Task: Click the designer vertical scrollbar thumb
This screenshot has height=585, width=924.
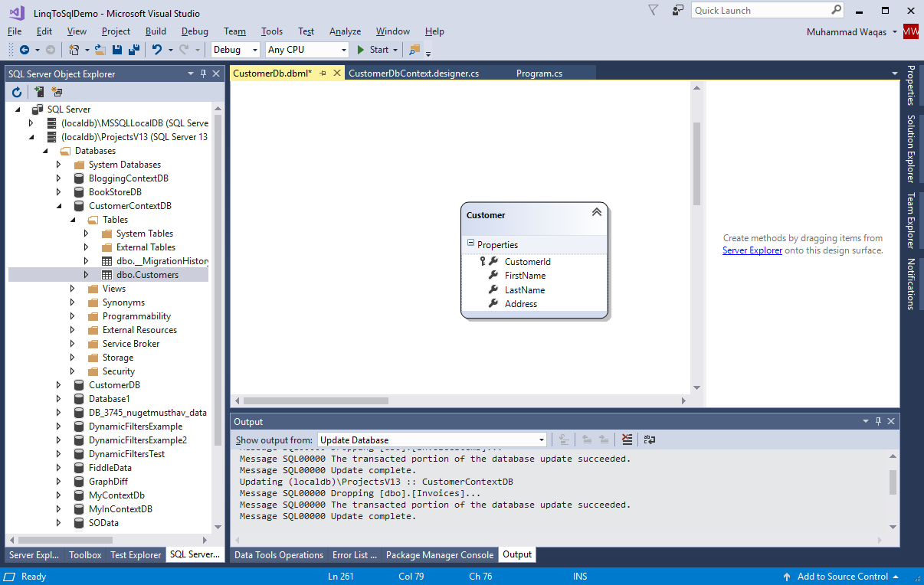Action: coord(696,164)
